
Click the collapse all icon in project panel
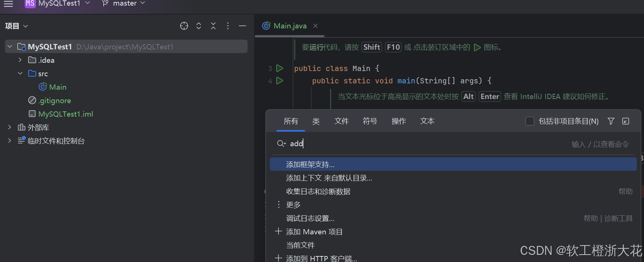point(213,26)
